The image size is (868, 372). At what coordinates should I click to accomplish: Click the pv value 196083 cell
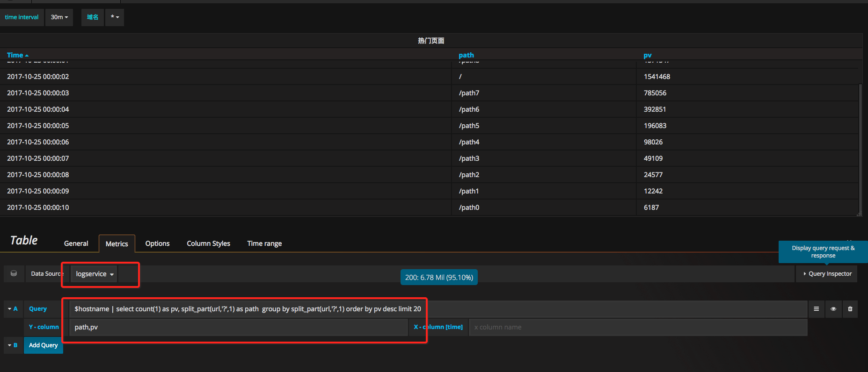click(x=655, y=126)
